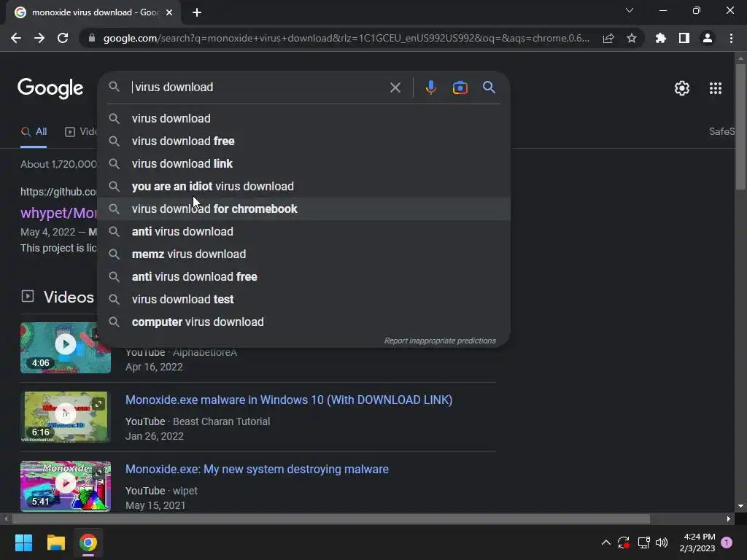The width and height of the screenshot is (747, 560).
Task: Open the Chrome profile avatar
Action: pyautogui.click(x=708, y=38)
